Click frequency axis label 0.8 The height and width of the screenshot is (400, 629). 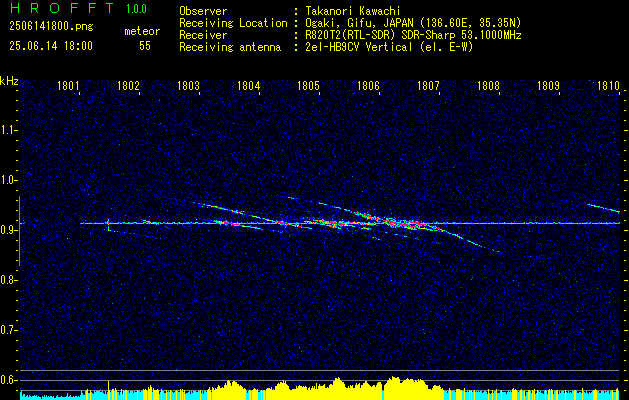coord(9,280)
